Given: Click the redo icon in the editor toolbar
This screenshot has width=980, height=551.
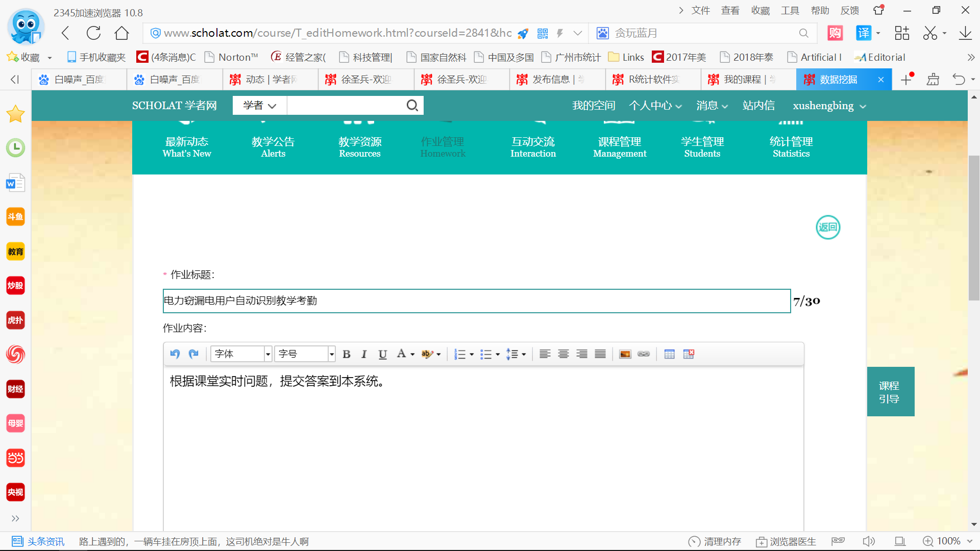Looking at the screenshot, I should 193,354.
